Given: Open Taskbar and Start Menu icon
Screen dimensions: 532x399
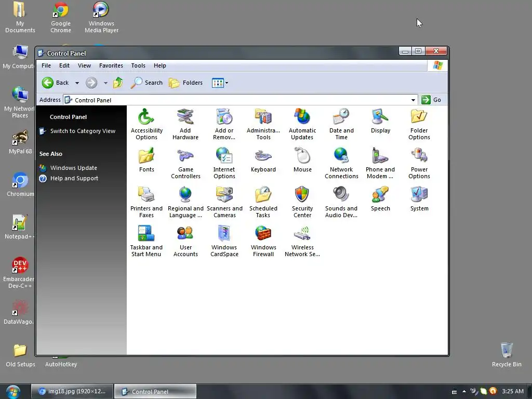Looking at the screenshot, I should pos(146,241).
